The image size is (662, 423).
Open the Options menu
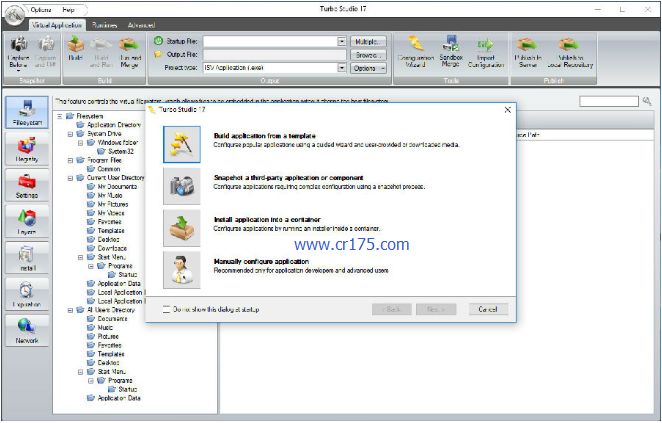[x=41, y=10]
